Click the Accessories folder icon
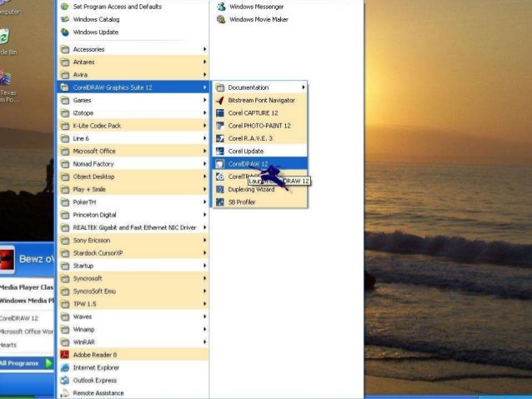532x399 pixels. pos(65,49)
